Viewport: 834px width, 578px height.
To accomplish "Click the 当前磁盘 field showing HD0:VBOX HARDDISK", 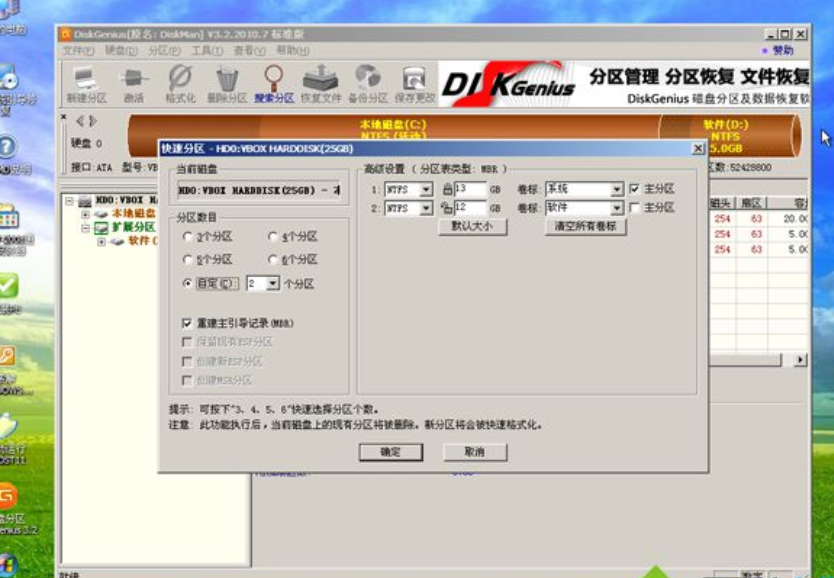I will coord(259,190).
